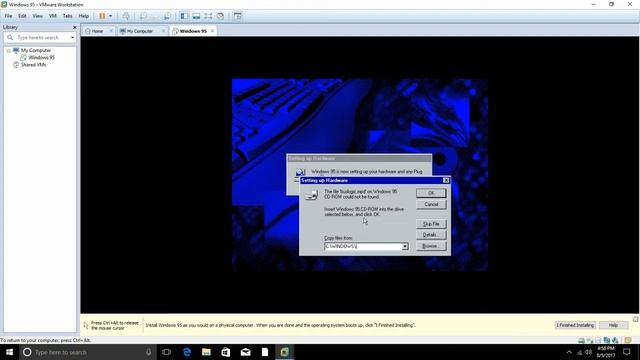The image size is (640, 360).
Task: Open the File menu
Action: point(8,16)
